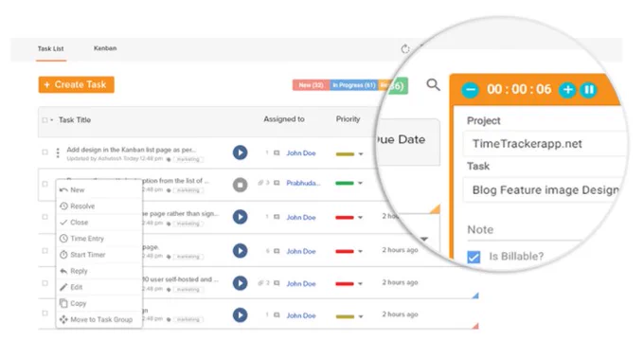
Task: Choose Move to Task Group menu entry
Action: 99,319
